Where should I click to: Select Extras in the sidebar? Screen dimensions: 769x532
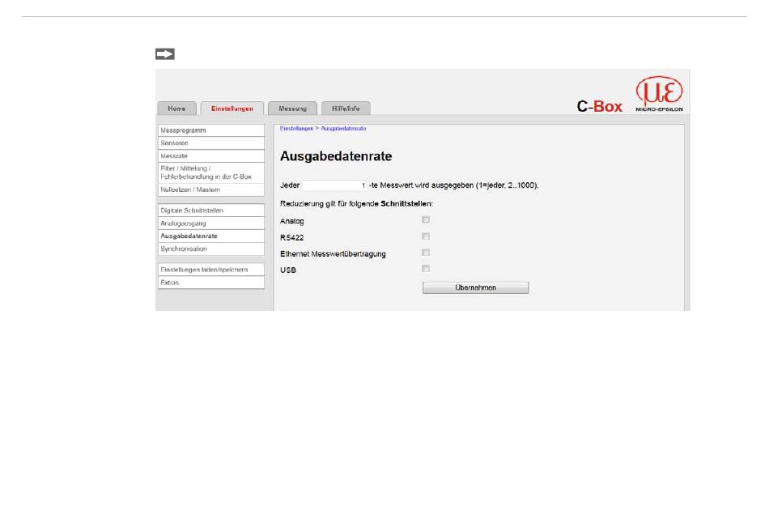pyautogui.click(x=211, y=283)
